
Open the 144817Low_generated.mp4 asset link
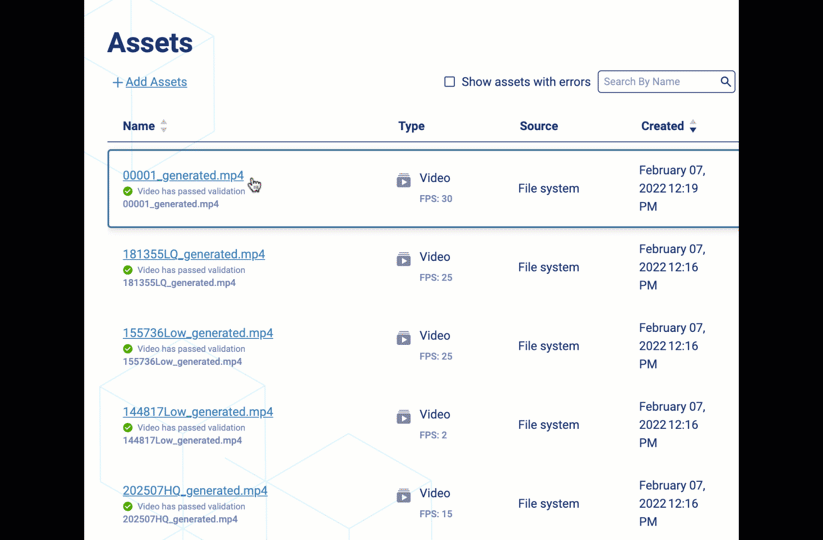click(x=198, y=411)
